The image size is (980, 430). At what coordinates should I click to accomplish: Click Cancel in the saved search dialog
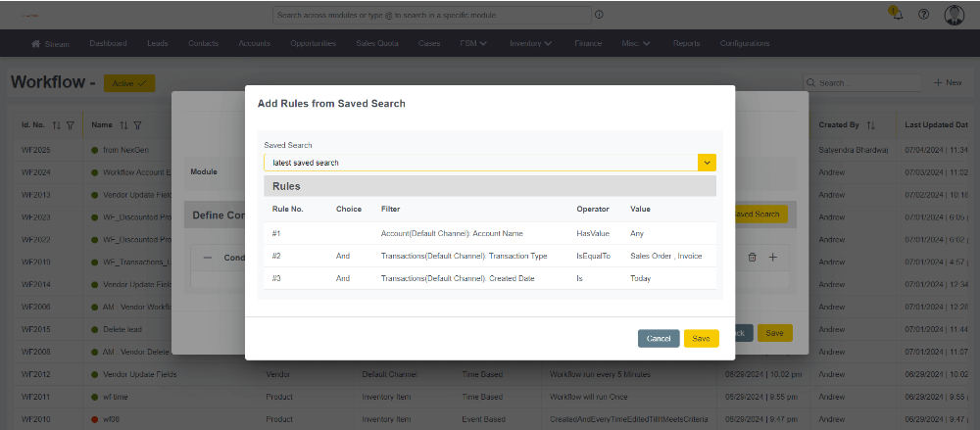[658, 338]
